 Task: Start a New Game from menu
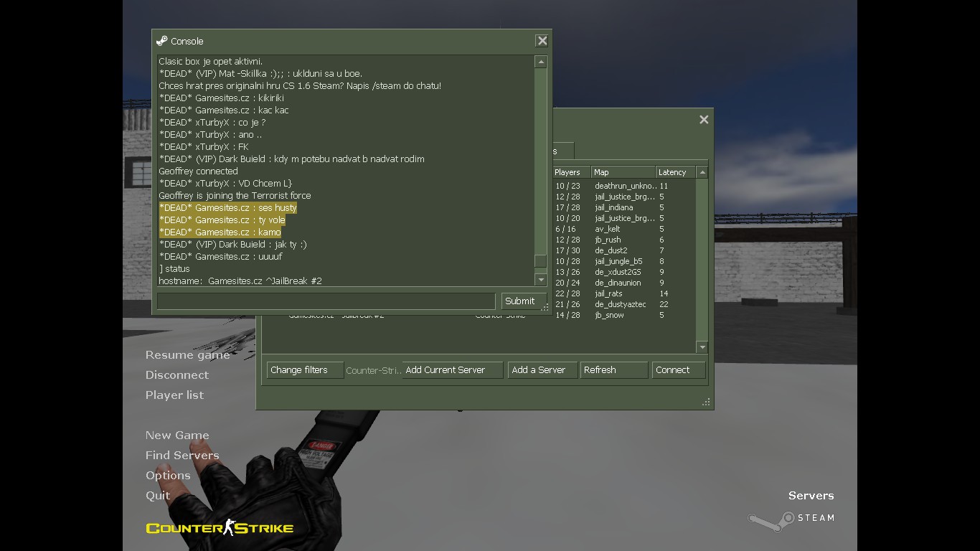[177, 435]
